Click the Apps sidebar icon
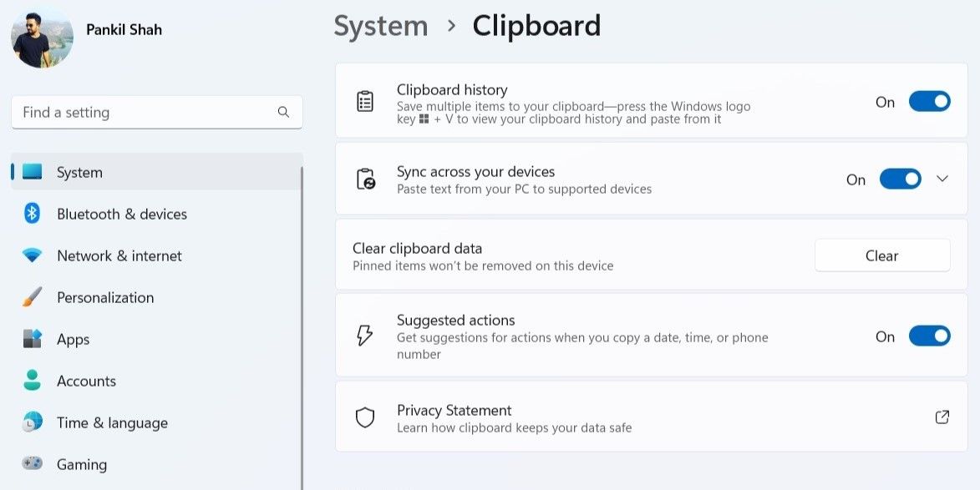The height and width of the screenshot is (490, 980). coord(32,339)
